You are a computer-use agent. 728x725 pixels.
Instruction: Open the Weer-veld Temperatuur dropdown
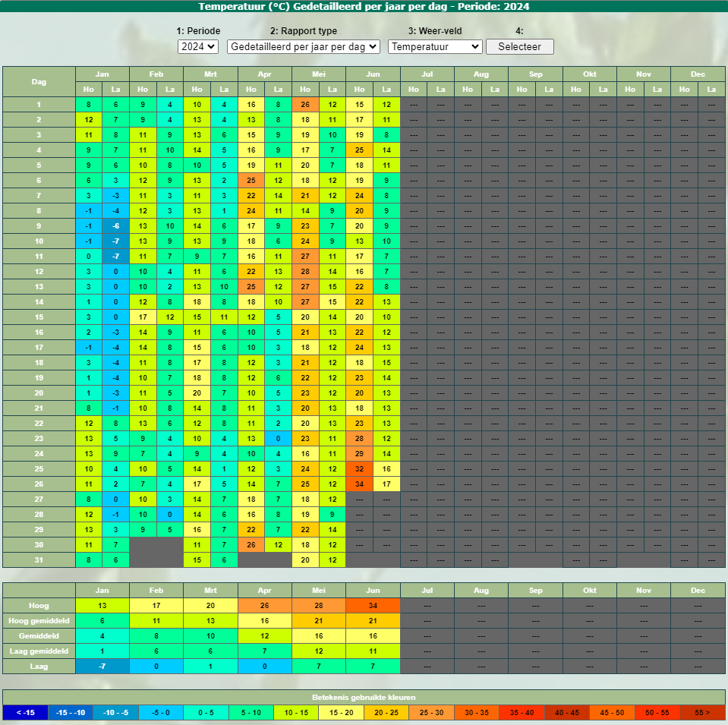click(x=434, y=46)
